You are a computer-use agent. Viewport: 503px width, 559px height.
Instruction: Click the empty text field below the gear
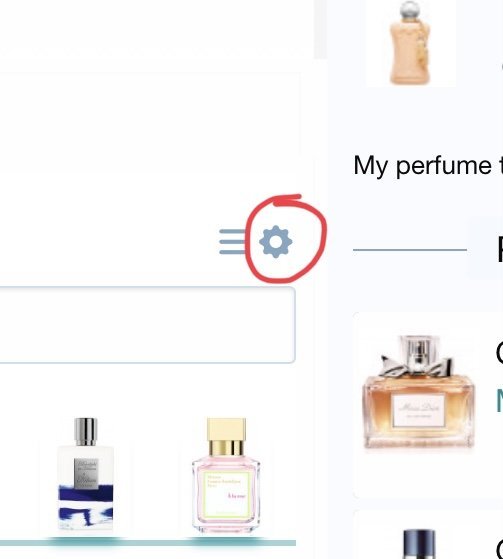click(148, 325)
